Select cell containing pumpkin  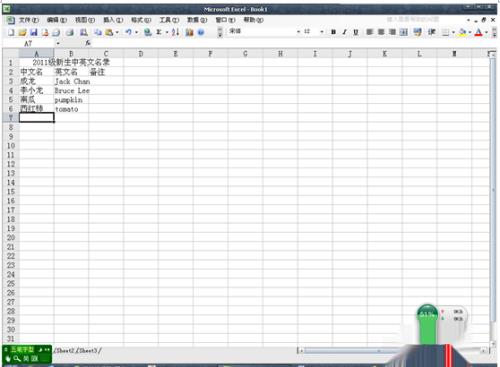coord(71,100)
